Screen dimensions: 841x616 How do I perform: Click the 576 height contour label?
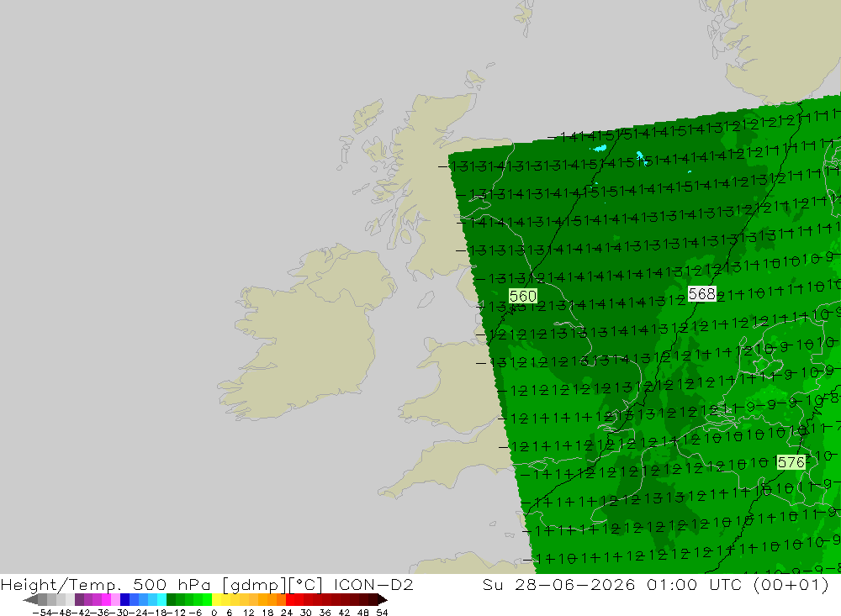coord(791,462)
